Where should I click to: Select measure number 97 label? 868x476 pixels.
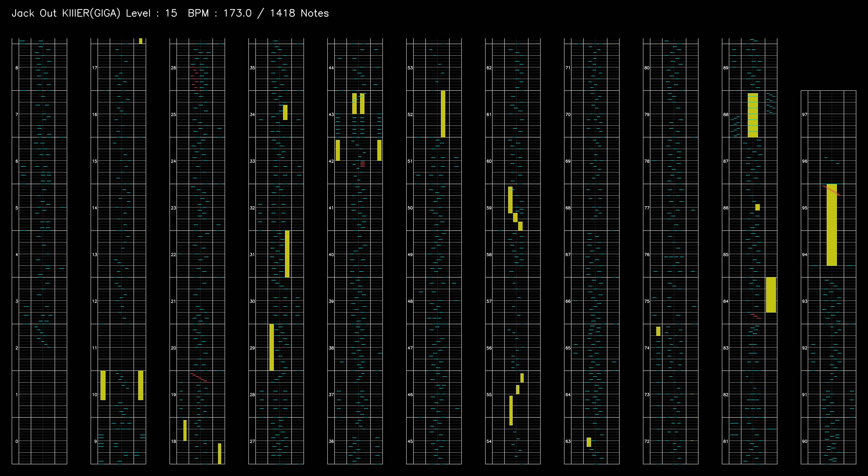804,115
